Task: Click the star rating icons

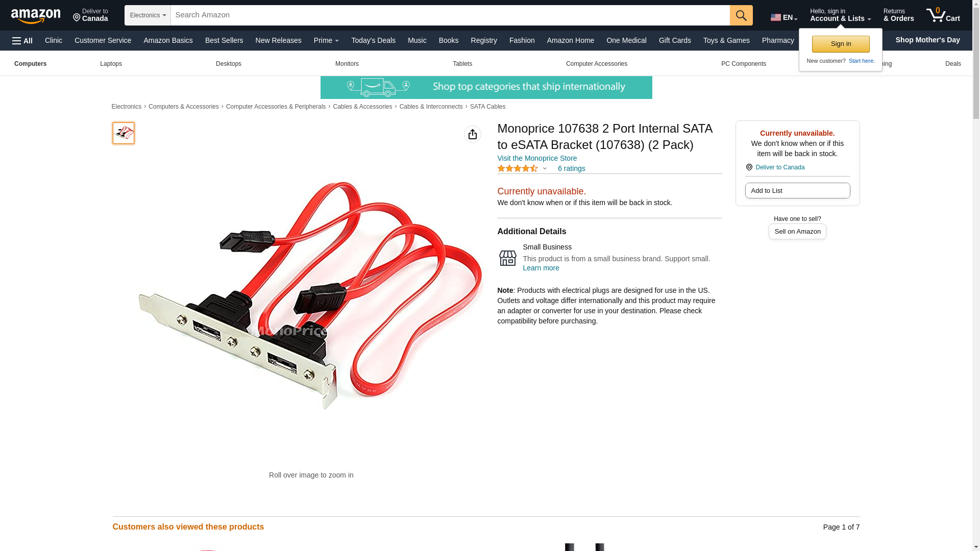Action: pyautogui.click(x=517, y=168)
